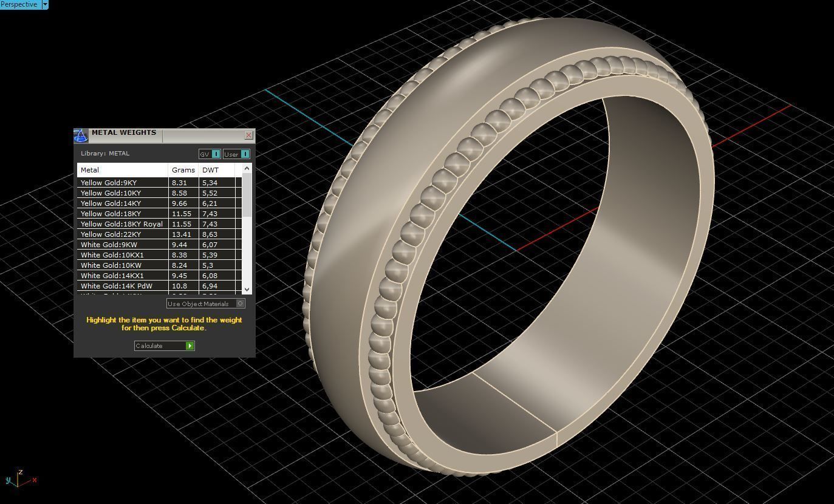Click the Metal Weights cone icon
Viewport: 834px width, 504px height.
coord(81,135)
